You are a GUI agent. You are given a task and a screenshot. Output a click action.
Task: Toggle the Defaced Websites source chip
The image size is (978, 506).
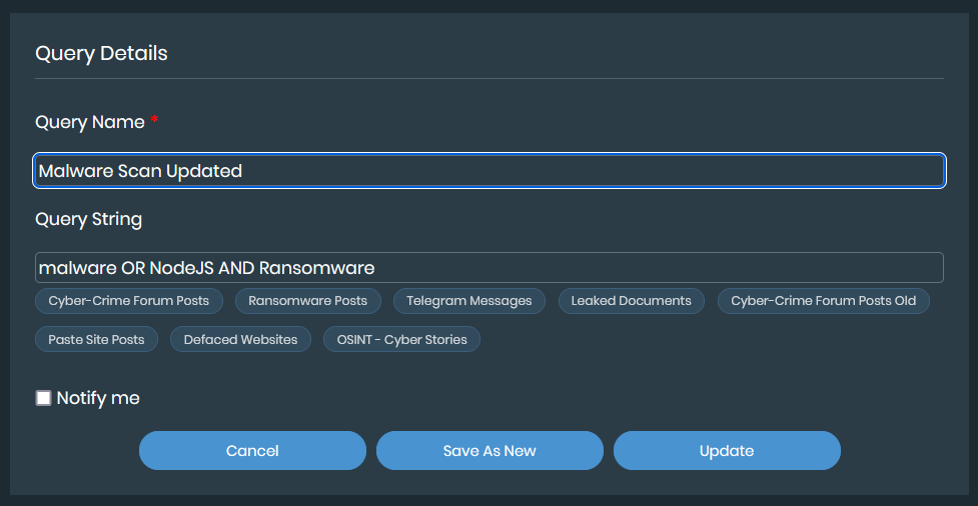[240, 340]
